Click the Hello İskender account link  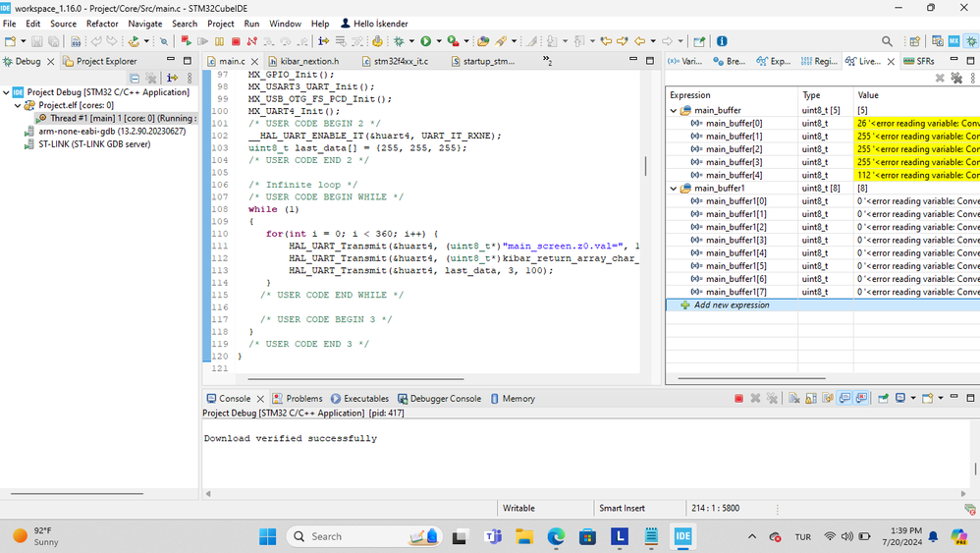374,24
